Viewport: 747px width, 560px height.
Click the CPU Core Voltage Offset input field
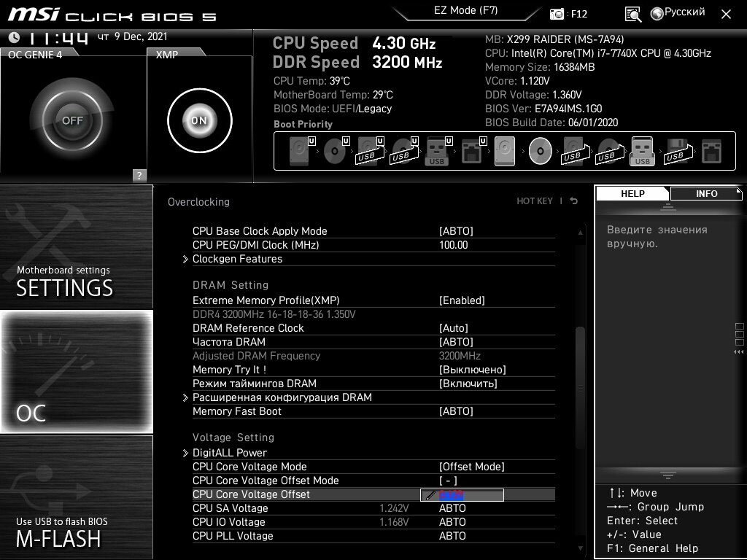pyautogui.click(x=462, y=495)
